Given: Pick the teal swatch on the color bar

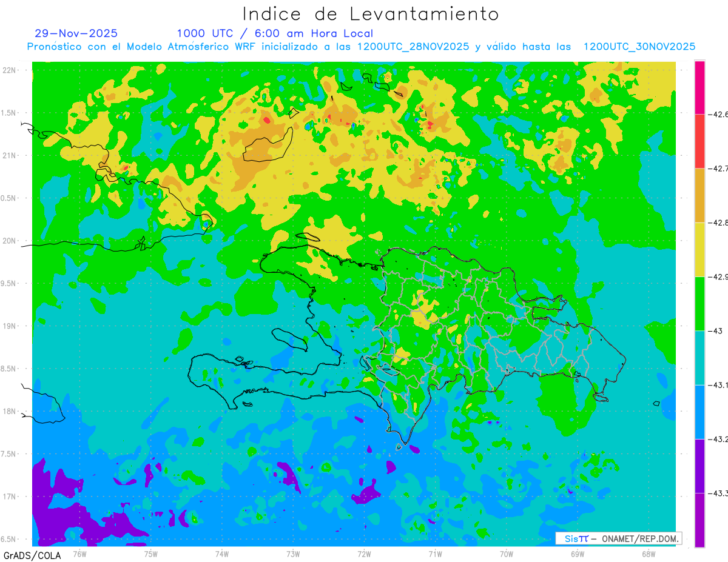Looking at the screenshot, I should coord(699,358).
